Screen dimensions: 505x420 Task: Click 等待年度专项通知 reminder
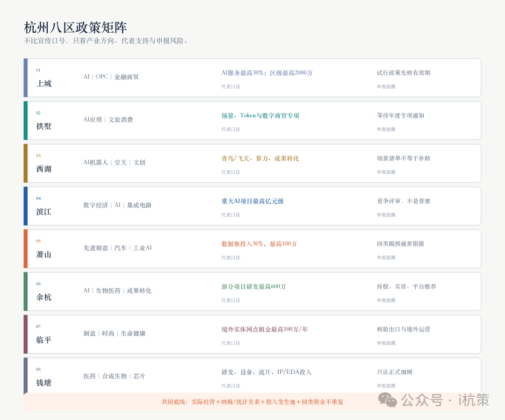400,115
